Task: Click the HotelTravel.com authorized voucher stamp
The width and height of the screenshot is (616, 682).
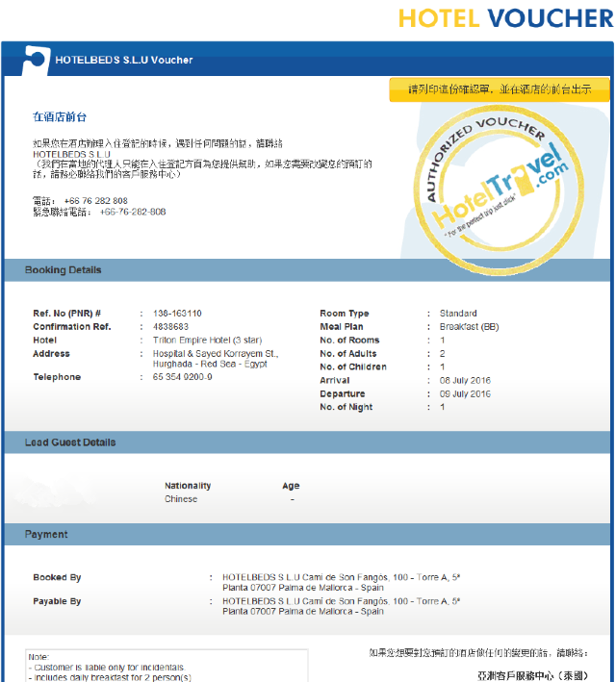Action: pyautogui.click(x=499, y=190)
